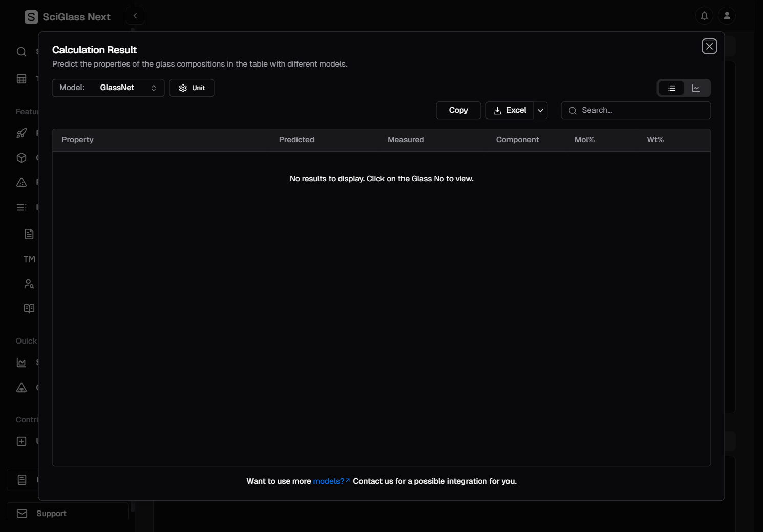
Task: Click the search magnifier icon in sidebar
Action: click(22, 52)
